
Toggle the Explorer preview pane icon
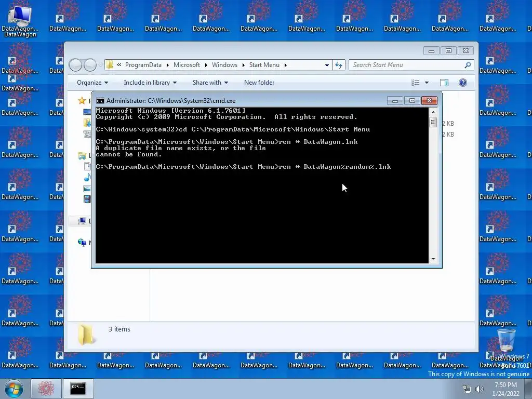[x=444, y=83]
